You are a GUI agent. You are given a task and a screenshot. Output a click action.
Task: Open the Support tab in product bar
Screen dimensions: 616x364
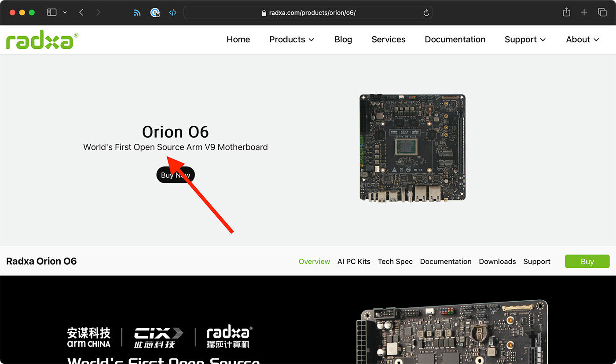pos(537,262)
